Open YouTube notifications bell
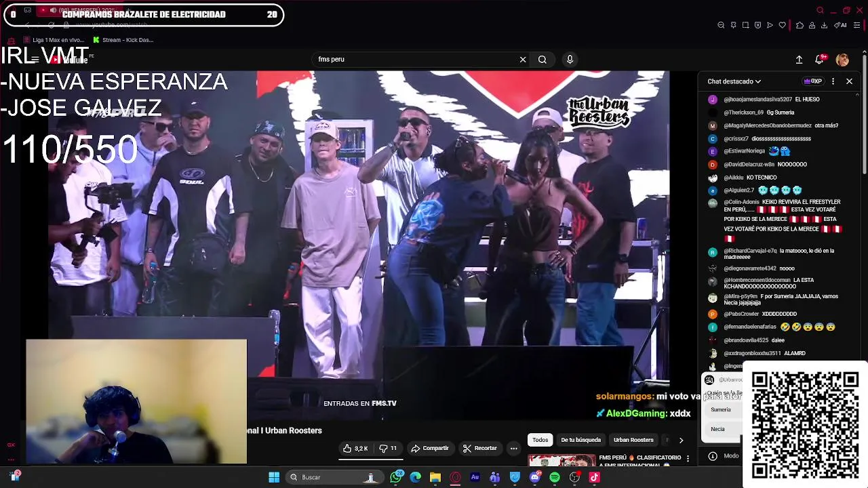Screen dimensions: 868x488 pyautogui.click(x=821, y=60)
